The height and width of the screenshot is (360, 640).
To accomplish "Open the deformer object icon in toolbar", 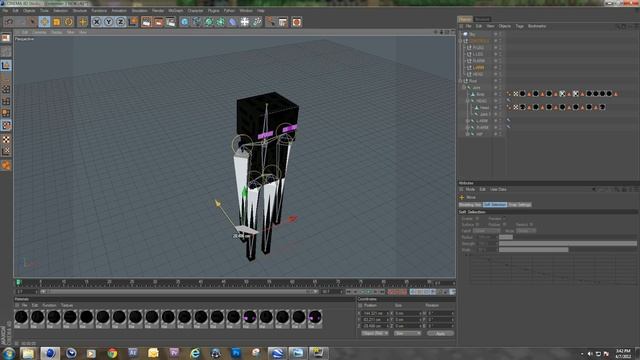I will (233, 22).
